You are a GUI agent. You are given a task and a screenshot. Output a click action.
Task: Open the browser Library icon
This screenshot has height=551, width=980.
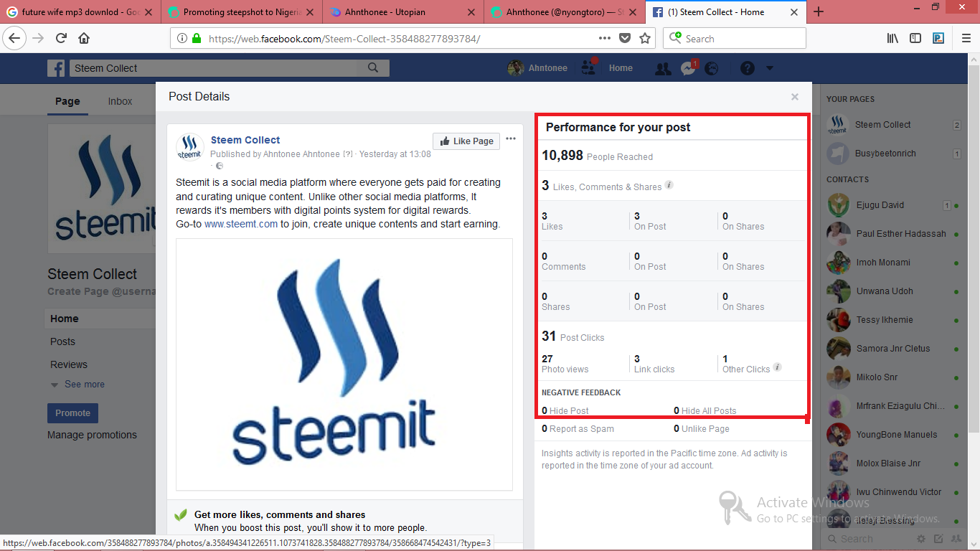click(892, 39)
